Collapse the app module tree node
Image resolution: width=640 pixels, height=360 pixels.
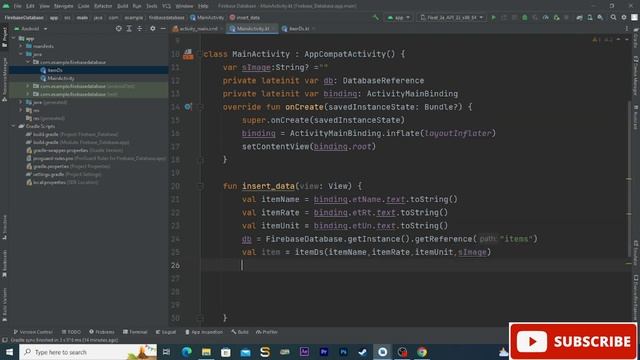(14, 38)
